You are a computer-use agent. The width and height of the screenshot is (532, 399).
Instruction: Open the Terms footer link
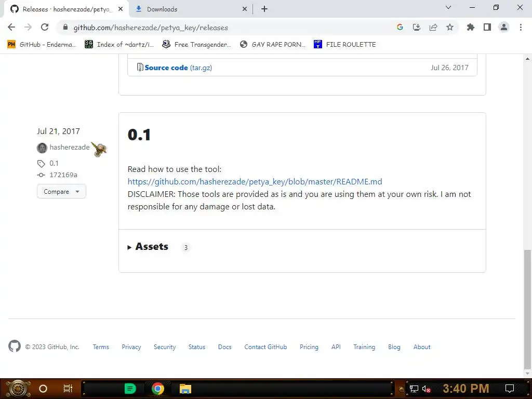[x=101, y=347]
